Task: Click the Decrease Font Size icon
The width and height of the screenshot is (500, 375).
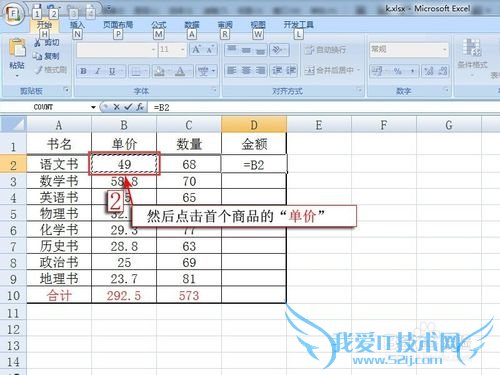Action: 210,50
